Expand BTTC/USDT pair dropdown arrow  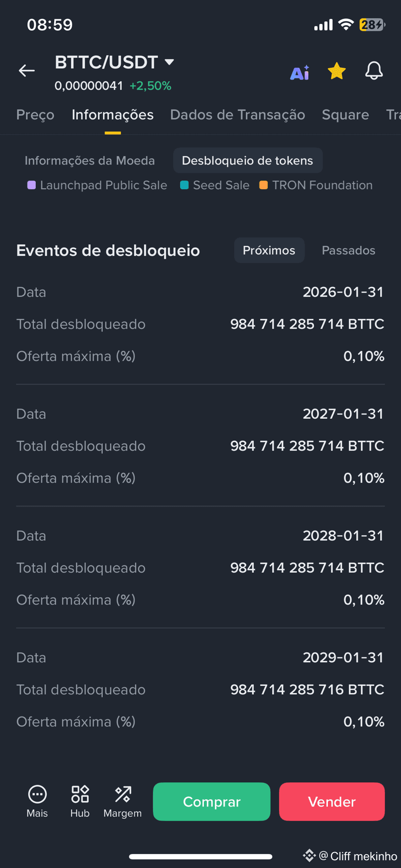point(169,62)
